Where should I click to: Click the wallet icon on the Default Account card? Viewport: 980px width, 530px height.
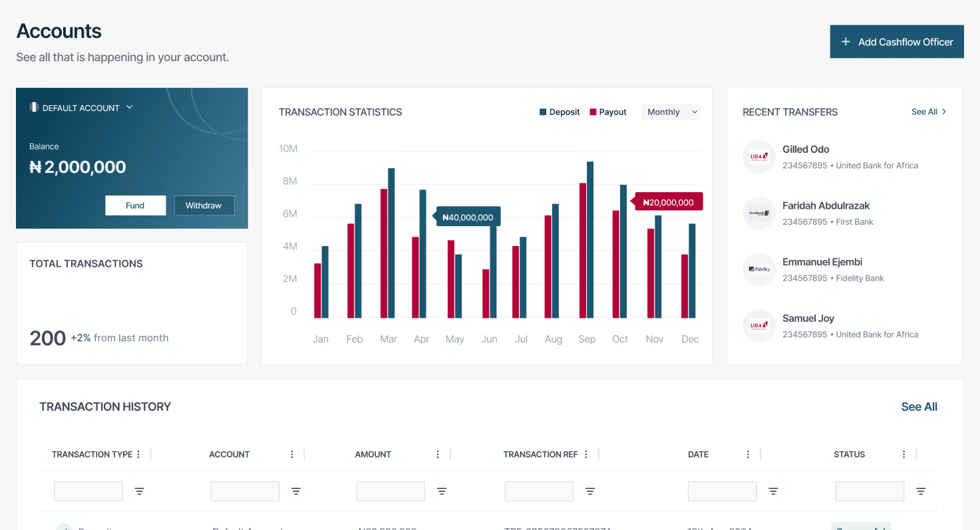[34, 107]
